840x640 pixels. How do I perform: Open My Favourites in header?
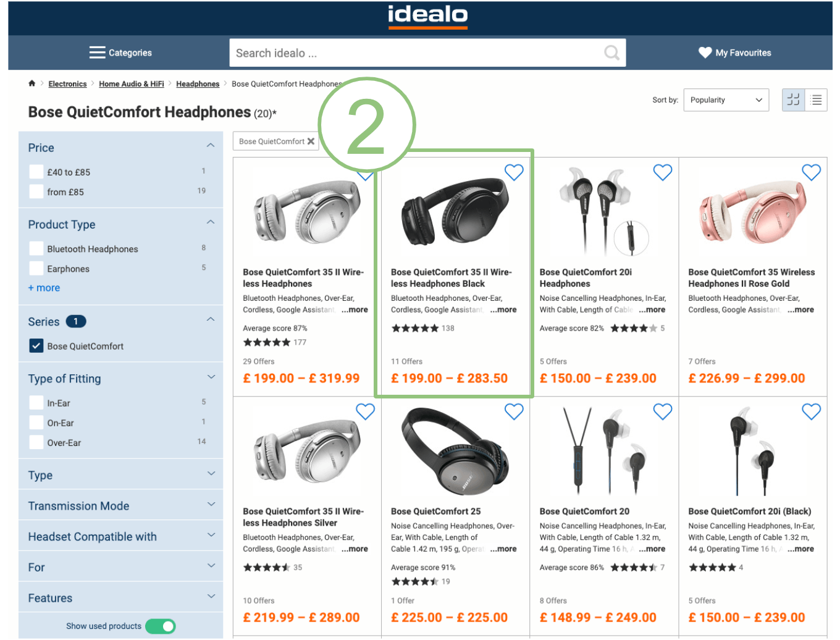point(734,53)
